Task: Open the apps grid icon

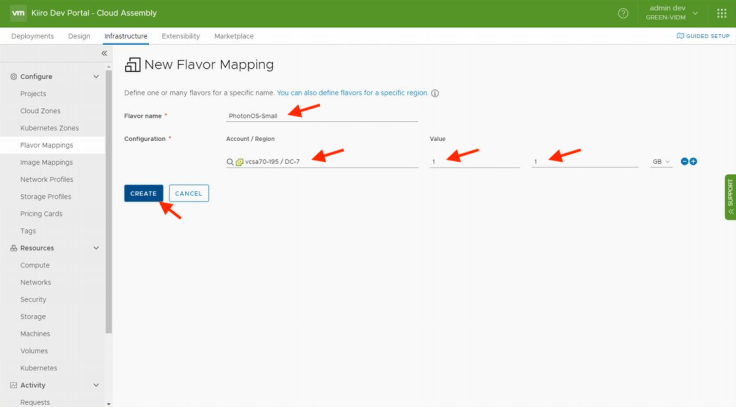Action: [722, 13]
